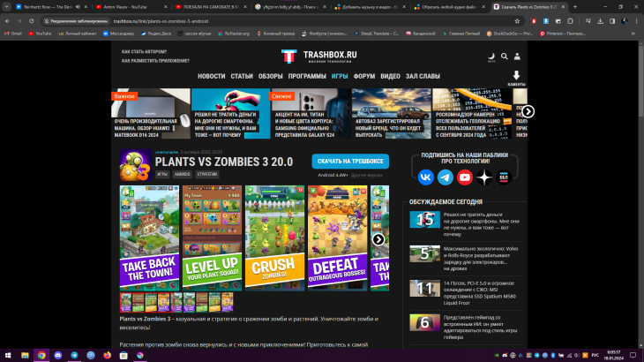Open Gmail bookmark in bookmarks bar
This screenshot has width=644, height=362.
tap(12, 34)
